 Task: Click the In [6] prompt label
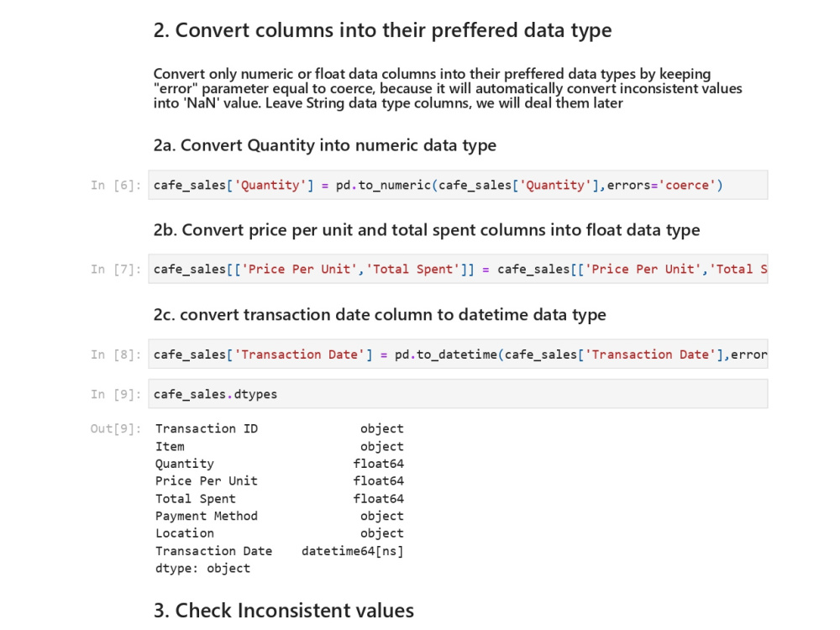click(x=116, y=186)
